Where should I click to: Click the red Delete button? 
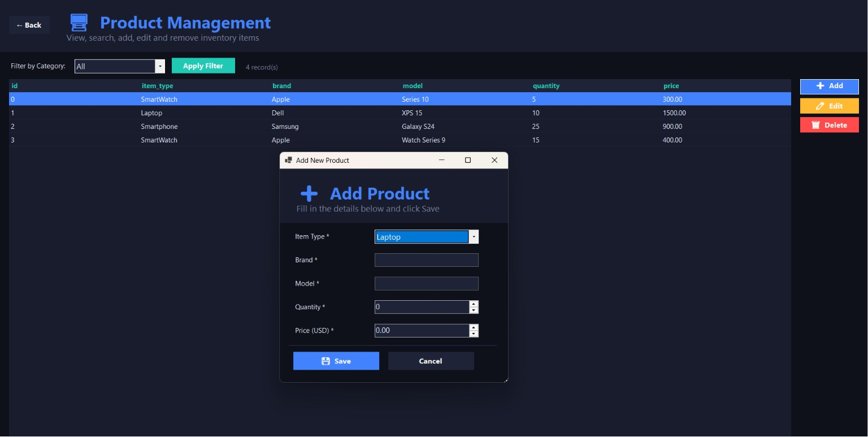(830, 125)
